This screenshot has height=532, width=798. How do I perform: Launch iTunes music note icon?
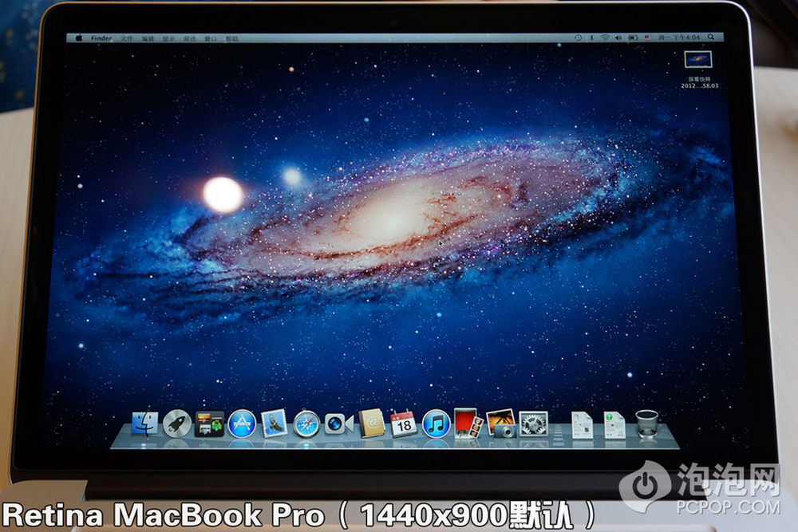click(x=437, y=424)
